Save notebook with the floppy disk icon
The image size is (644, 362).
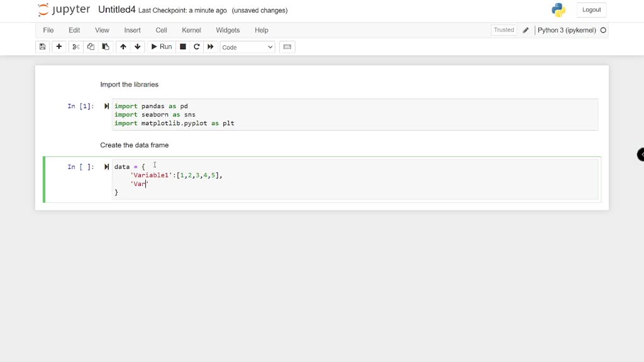pos(42,47)
